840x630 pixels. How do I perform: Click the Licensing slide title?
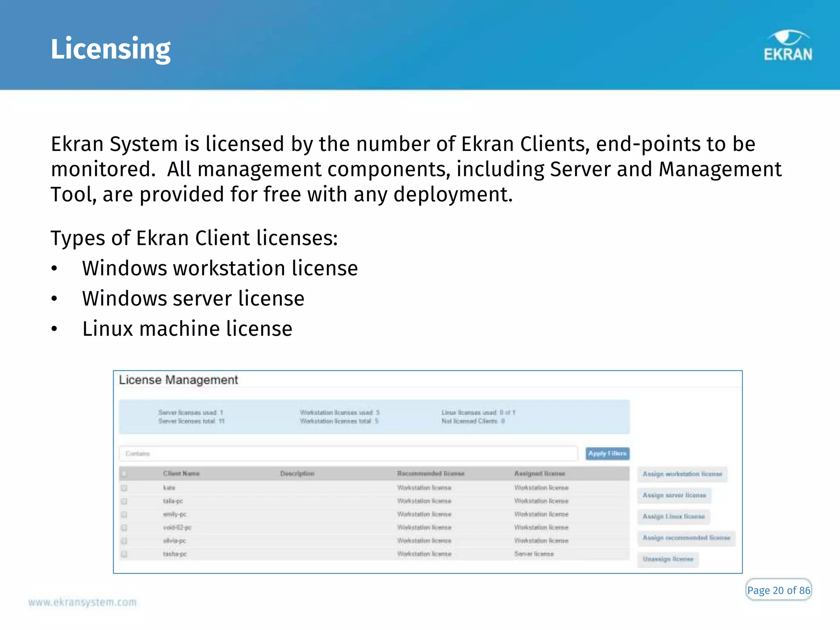(110, 49)
